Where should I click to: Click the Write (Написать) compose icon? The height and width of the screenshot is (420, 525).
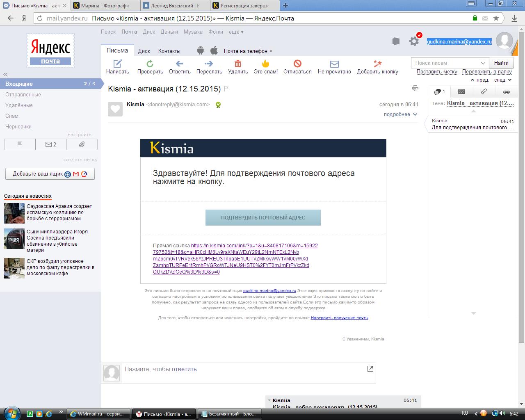118,63
